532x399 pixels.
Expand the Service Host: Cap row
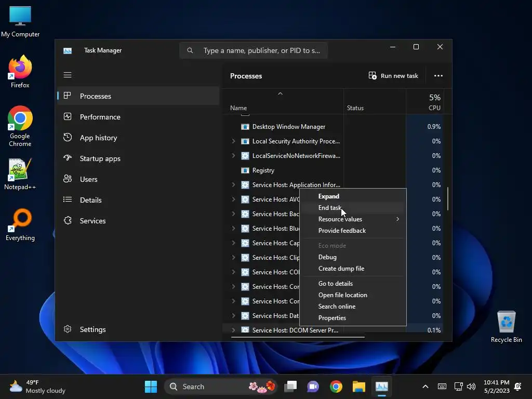(233, 243)
